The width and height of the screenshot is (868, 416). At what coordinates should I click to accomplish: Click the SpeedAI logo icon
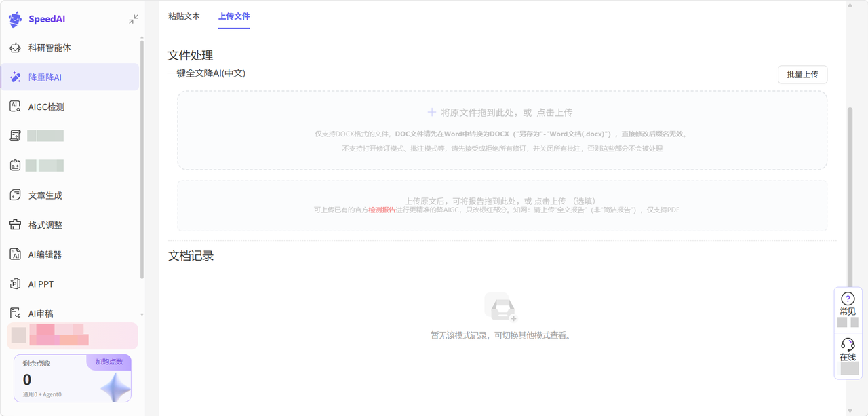(15, 19)
